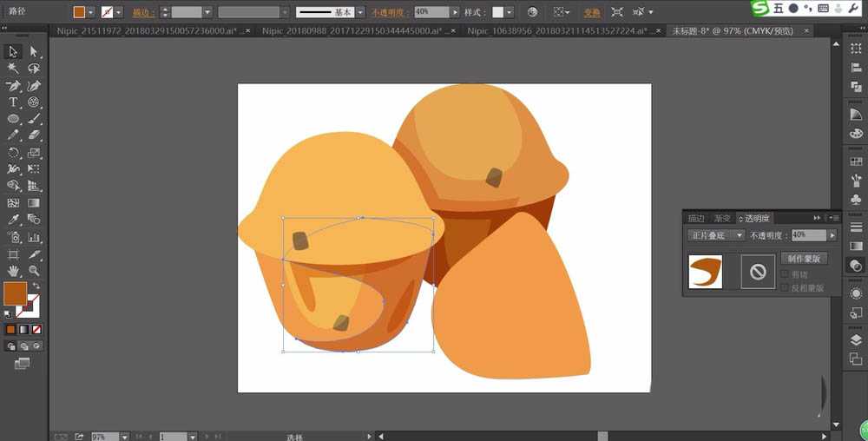The width and height of the screenshot is (868, 441).
Task: Set fill to None using the red-slash button
Action: coord(36,330)
